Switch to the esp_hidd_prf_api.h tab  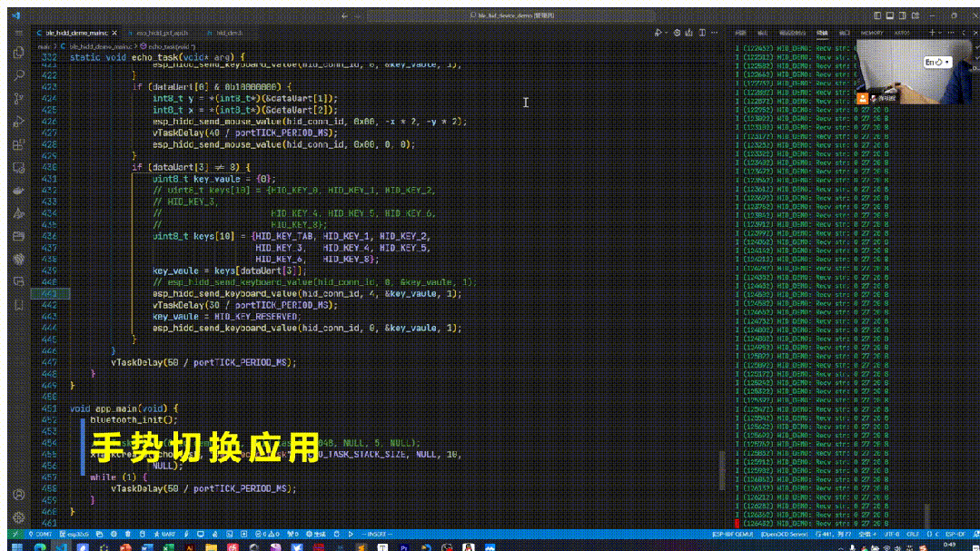pyautogui.click(x=161, y=33)
